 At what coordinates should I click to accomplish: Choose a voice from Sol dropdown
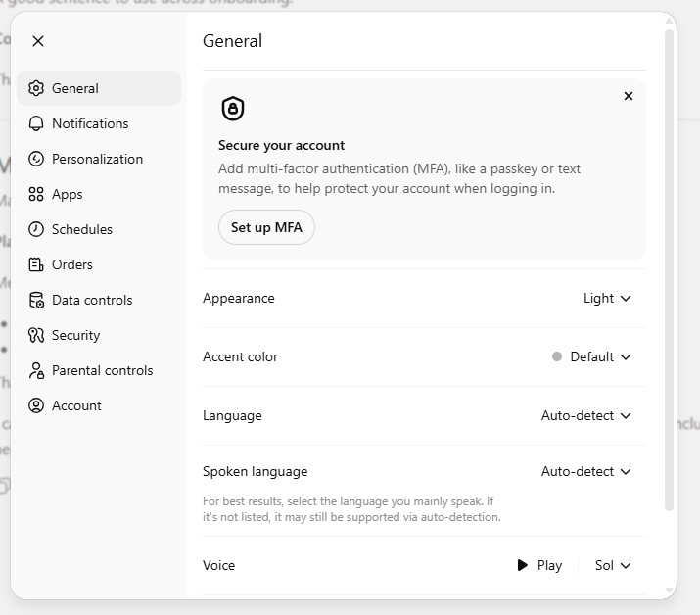pos(613,565)
